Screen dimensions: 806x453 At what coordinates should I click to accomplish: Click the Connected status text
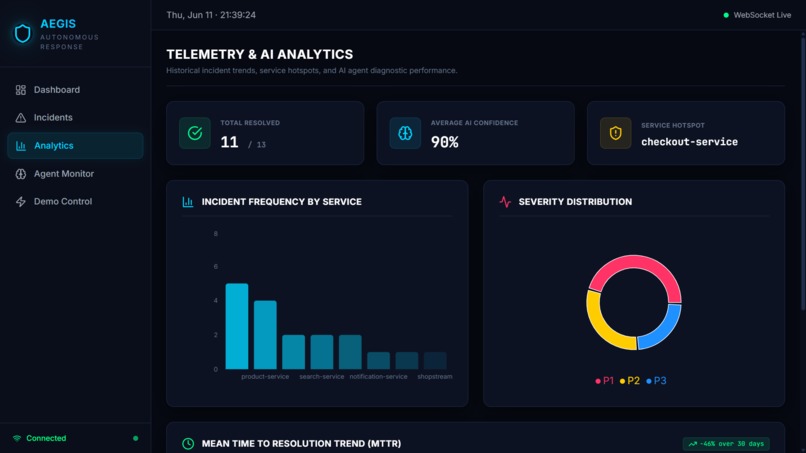pyautogui.click(x=46, y=438)
